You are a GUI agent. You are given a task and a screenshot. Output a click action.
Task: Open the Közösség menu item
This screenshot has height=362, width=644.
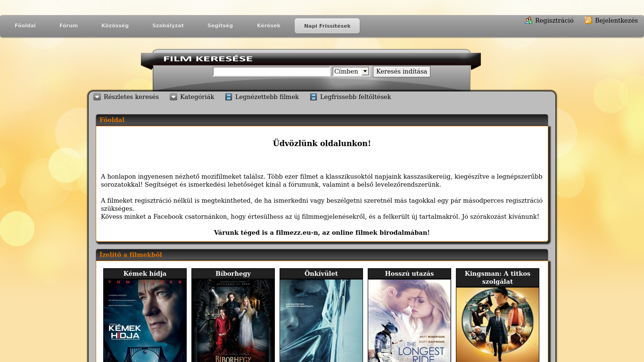115,25
